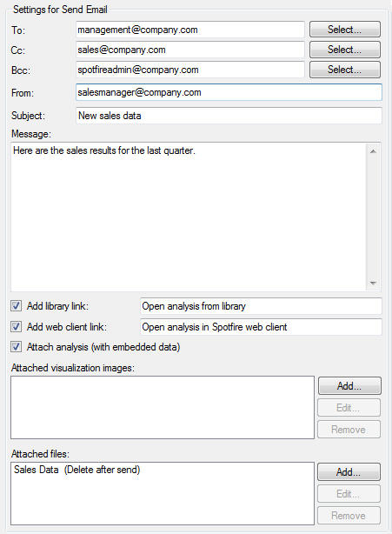392x534 pixels.
Task: Uncheck the Add library link checkbox
Action: [x=16, y=306]
